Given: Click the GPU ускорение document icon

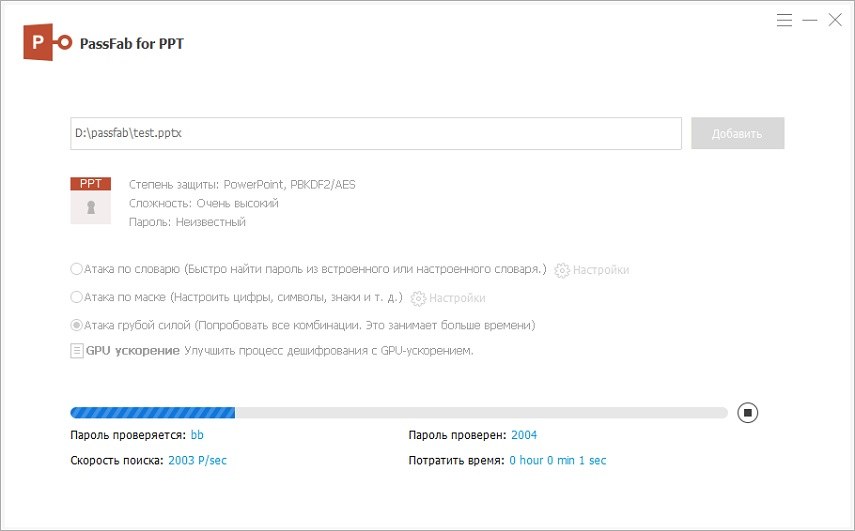Looking at the screenshot, I should click(77, 351).
